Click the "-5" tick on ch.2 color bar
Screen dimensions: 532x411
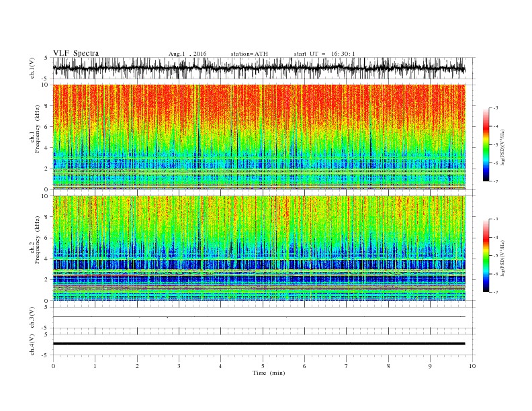496,256
